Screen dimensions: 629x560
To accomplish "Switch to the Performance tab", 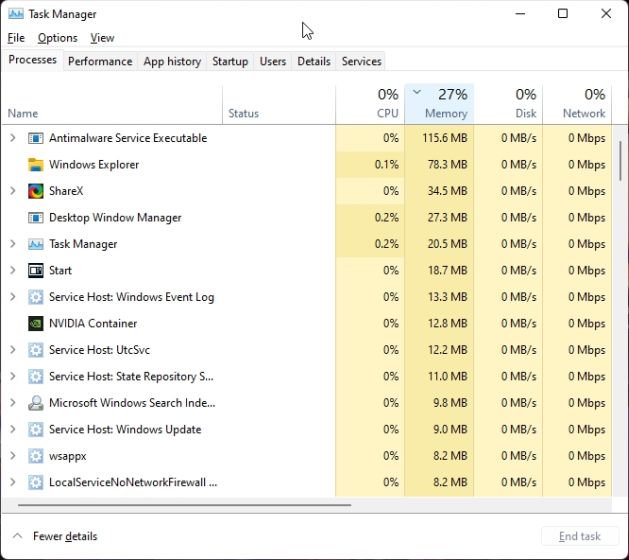I will point(100,61).
